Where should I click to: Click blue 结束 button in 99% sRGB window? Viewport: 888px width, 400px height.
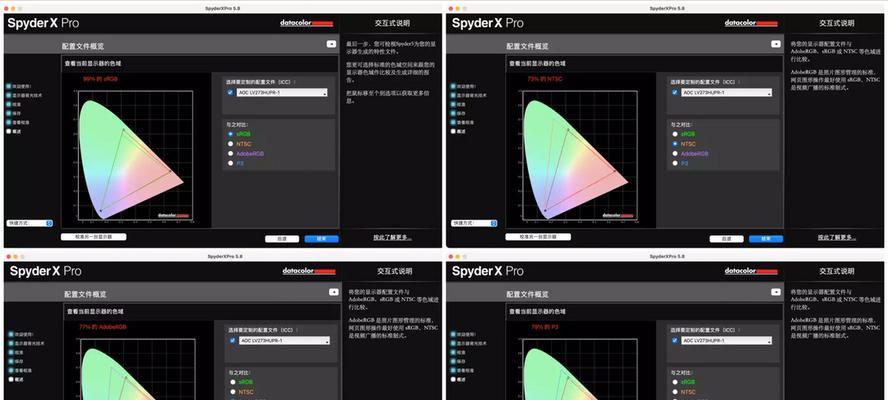[322, 239]
